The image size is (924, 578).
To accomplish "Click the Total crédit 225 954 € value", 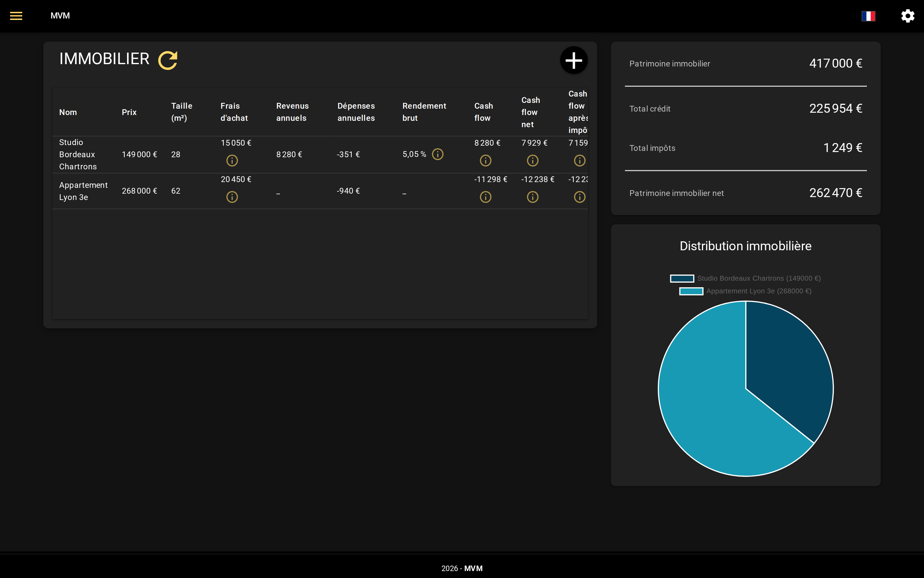I will click(x=835, y=109).
